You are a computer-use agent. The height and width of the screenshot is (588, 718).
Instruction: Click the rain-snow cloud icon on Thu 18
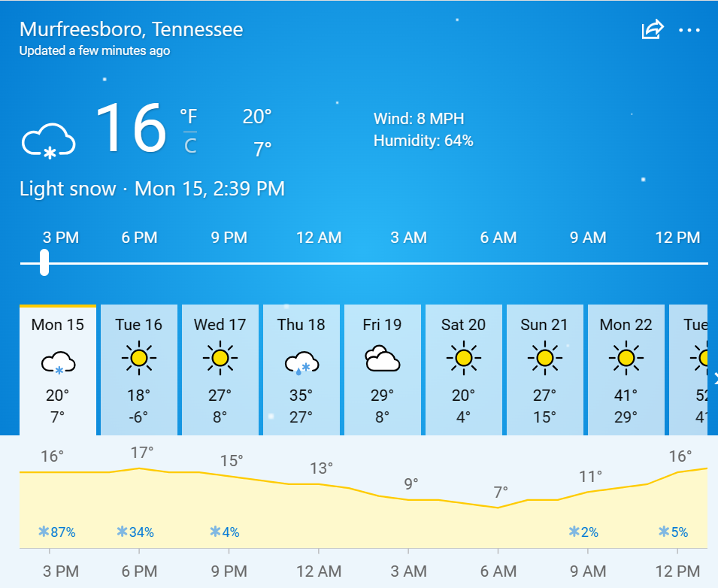[x=301, y=363]
